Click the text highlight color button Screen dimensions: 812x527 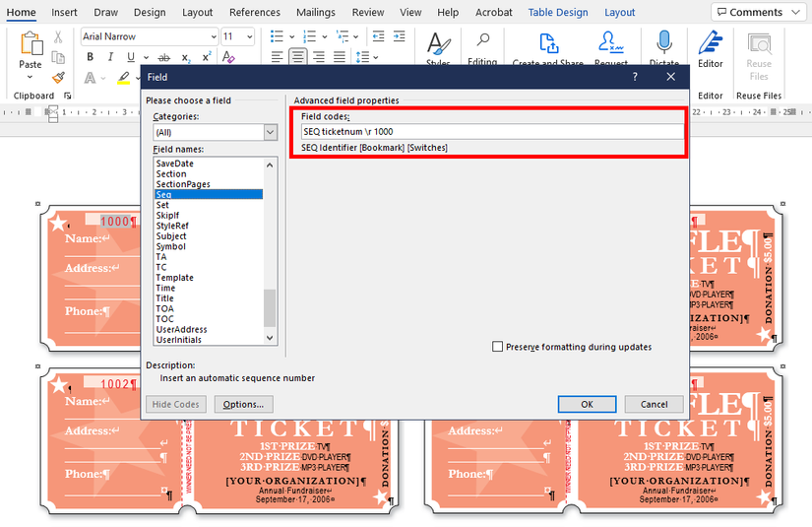(123, 78)
